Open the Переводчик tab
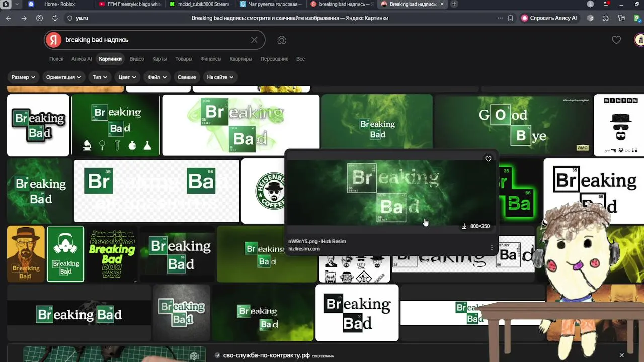This screenshot has width=644, height=362. click(x=274, y=59)
